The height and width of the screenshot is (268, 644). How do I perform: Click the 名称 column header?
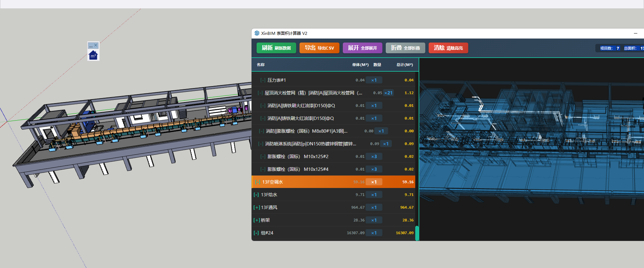point(261,65)
